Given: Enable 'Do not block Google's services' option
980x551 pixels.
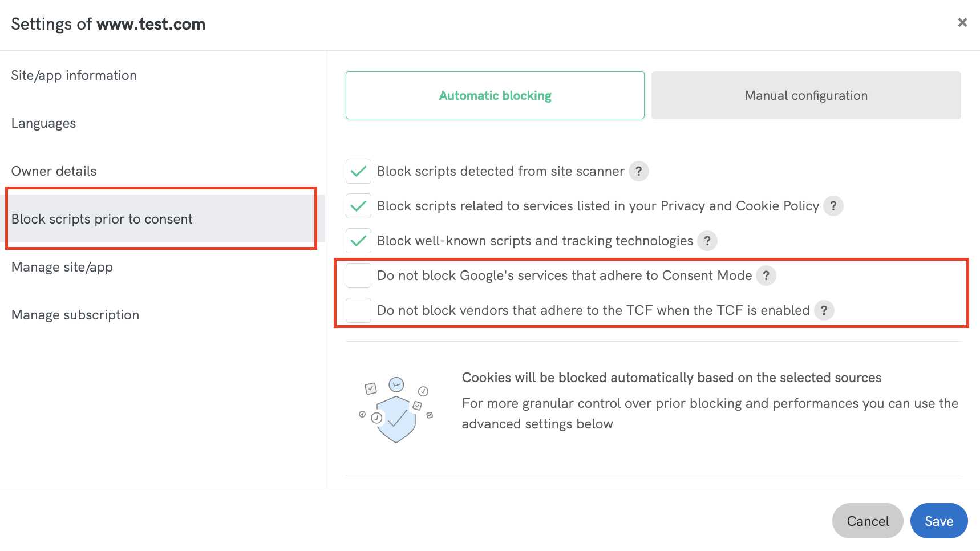Looking at the screenshot, I should 358,275.
